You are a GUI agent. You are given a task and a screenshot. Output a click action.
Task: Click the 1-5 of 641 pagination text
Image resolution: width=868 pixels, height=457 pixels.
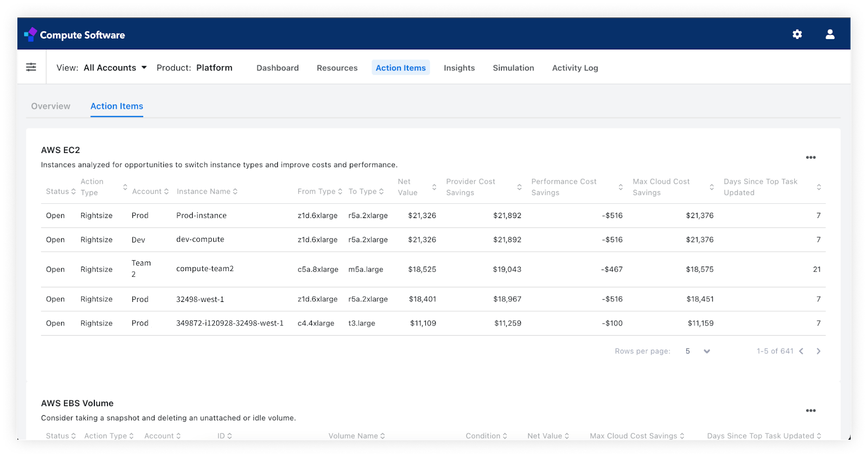pyautogui.click(x=775, y=351)
